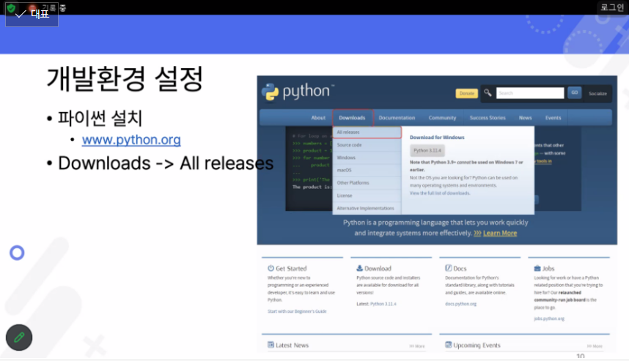Image resolution: width=629 pixels, height=364 pixels.
Task: Select All releases in Downloads dropdown
Action: [x=367, y=133]
